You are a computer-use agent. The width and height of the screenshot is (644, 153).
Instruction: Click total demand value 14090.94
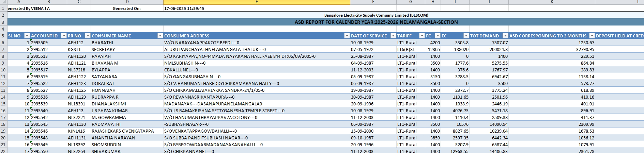point(499,124)
